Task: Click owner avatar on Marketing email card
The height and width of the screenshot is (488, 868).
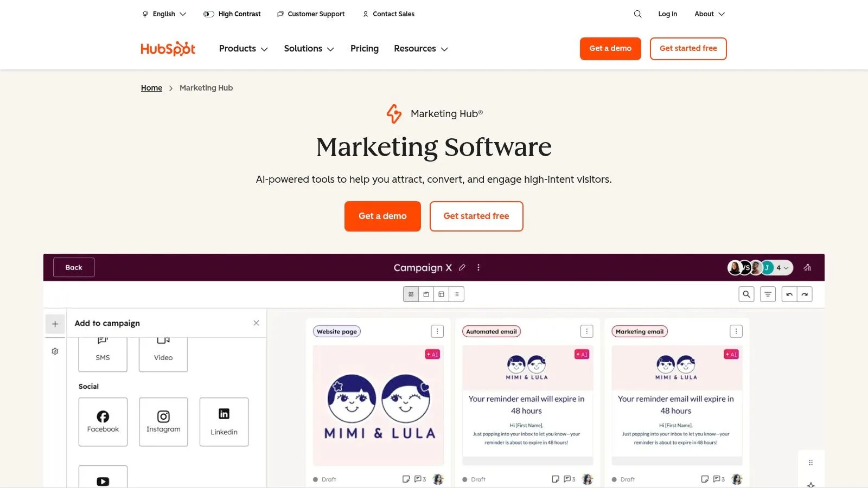Action: coord(737,479)
